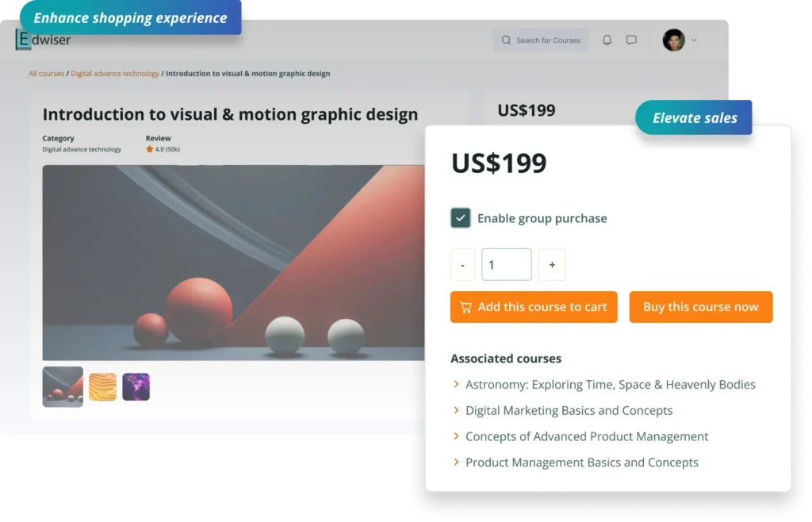Click the cart icon on the add-to-cart button
Image resolution: width=812 pixels, height=522 pixels.
[x=465, y=307]
